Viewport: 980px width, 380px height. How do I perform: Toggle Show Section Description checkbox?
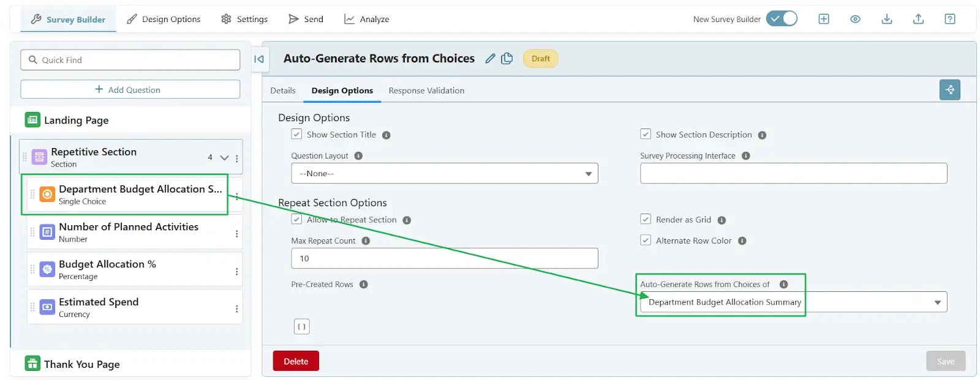[x=646, y=134]
